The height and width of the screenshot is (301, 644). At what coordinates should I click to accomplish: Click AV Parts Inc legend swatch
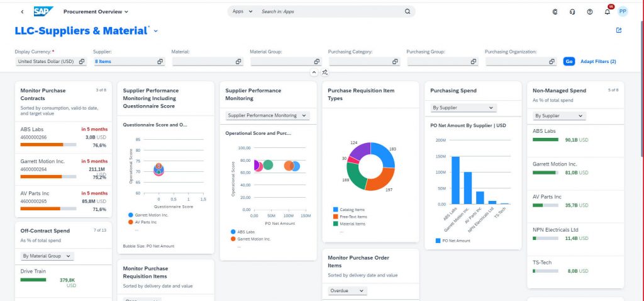[131, 222]
